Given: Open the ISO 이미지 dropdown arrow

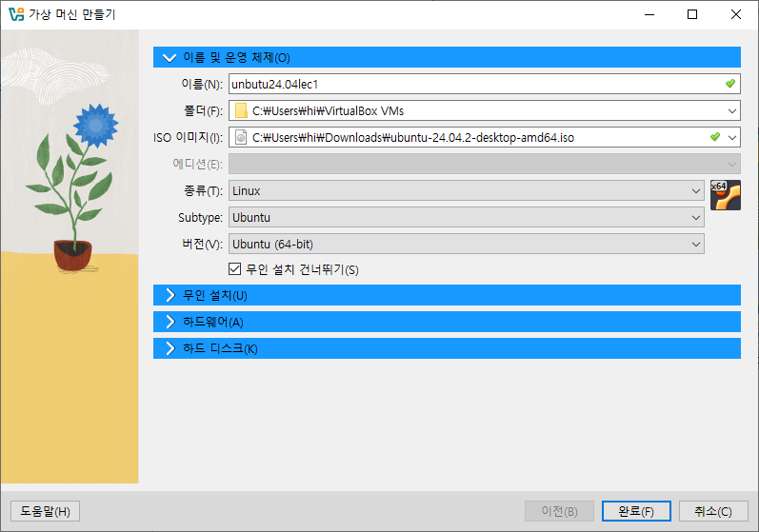Looking at the screenshot, I should [x=732, y=137].
